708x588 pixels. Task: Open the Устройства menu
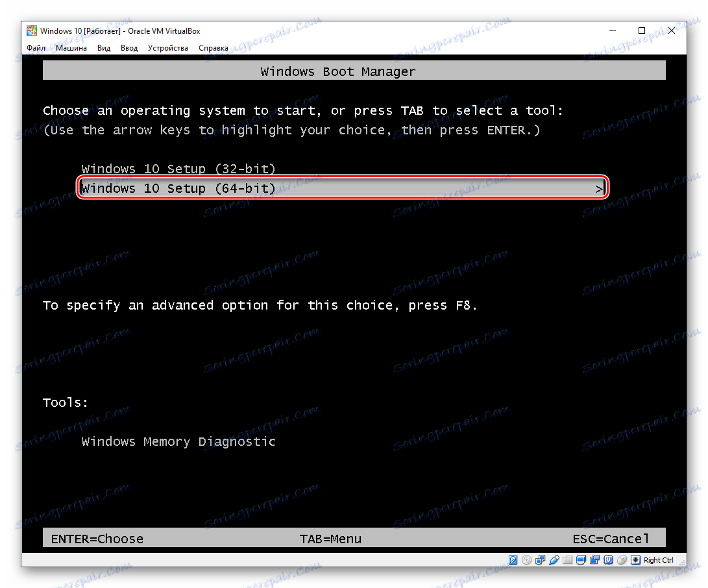pyautogui.click(x=168, y=48)
